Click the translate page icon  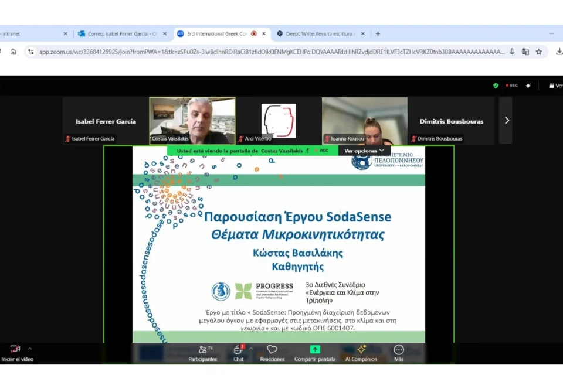(x=525, y=52)
